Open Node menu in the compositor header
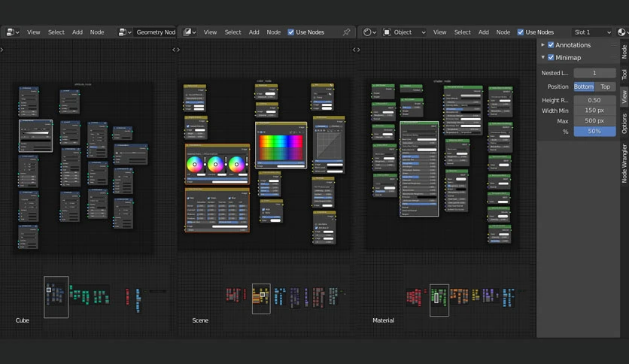 [274, 32]
